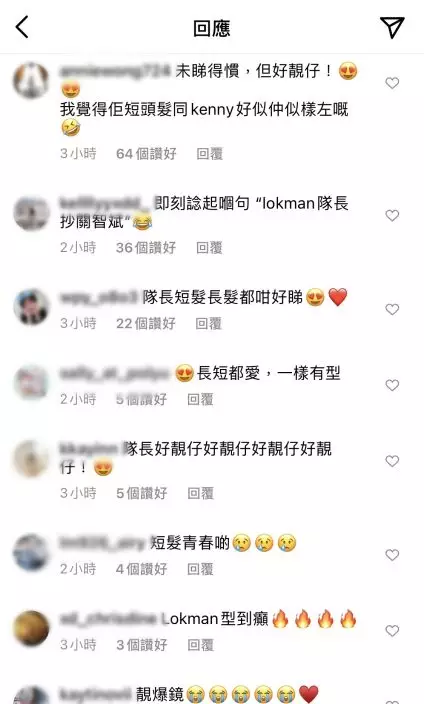Image resolution: width=424 pixels, height=704 pixels.
Task: Heart the 隊長好靚仔 comment
Action: coord(392,461)
